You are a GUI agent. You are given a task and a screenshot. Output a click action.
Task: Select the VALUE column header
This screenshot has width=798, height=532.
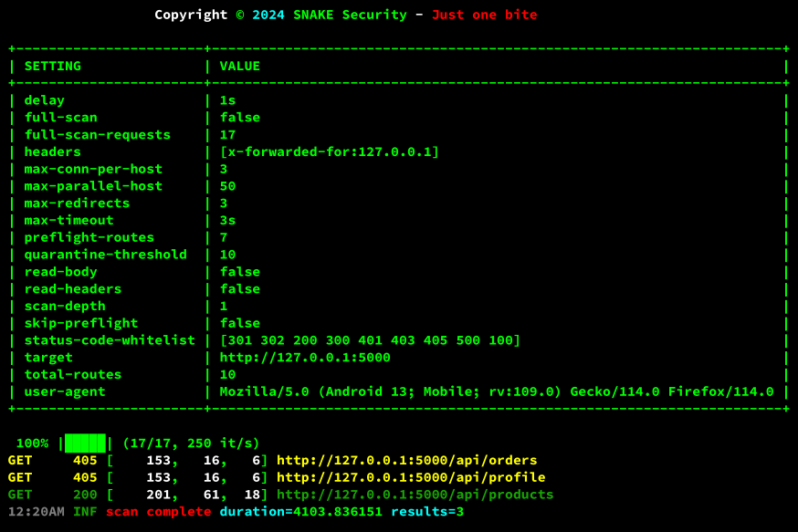pyautogui.click(x=240, y=66)
